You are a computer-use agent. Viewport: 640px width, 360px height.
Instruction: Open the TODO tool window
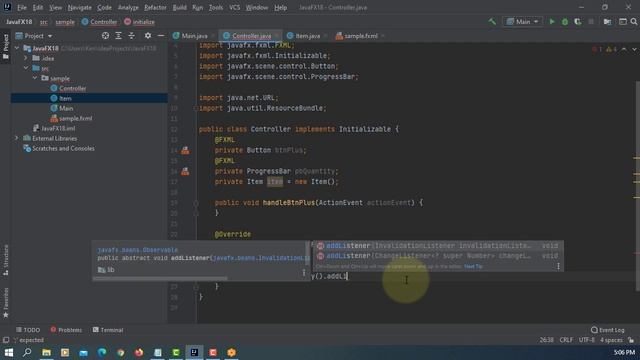click(28, 330)
